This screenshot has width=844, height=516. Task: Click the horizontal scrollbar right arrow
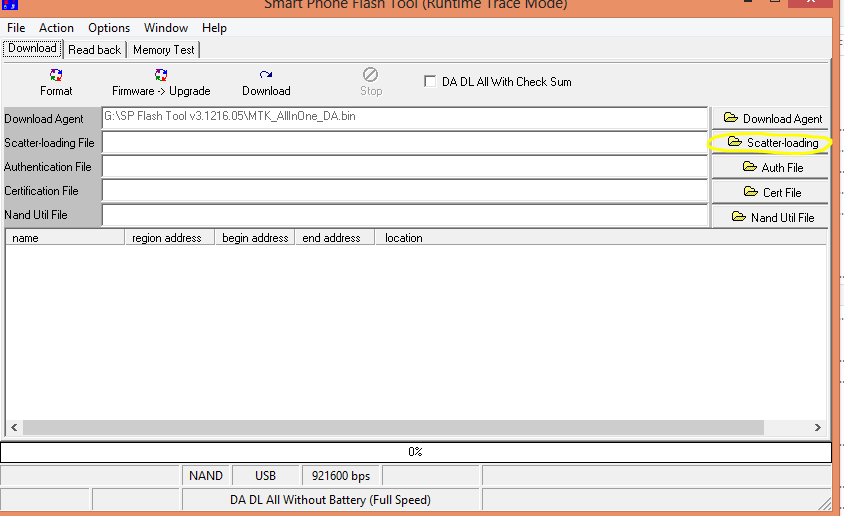pos(818,427)
